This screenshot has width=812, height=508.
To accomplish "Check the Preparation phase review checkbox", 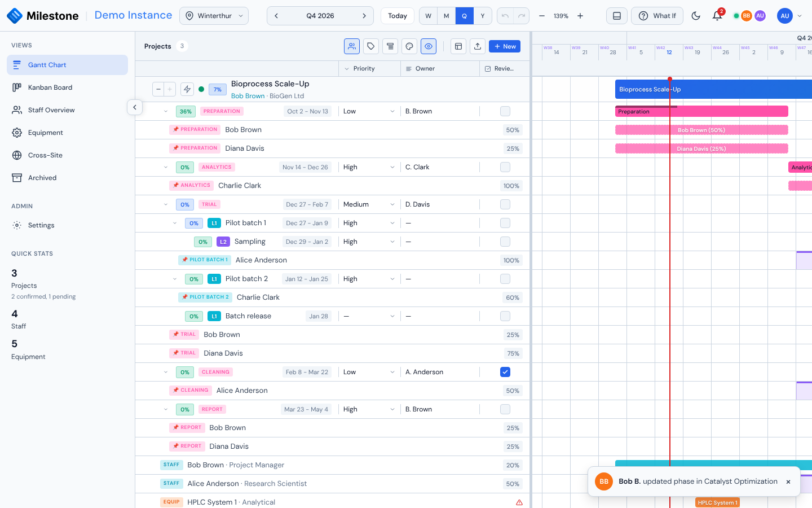I will [505, 111].
